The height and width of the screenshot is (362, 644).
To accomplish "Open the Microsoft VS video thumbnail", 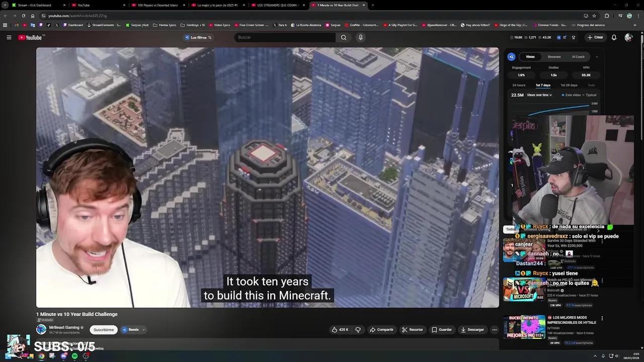I will (x=524, y=289).
